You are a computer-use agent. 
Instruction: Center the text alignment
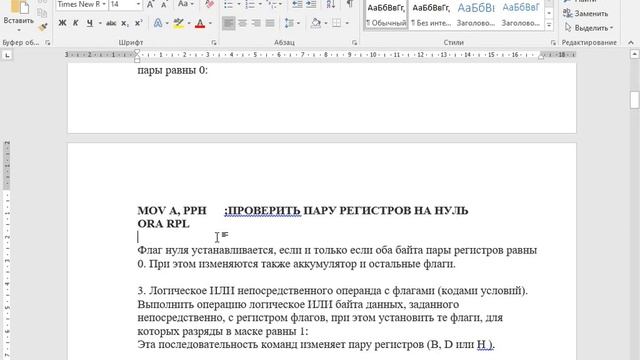242,23
